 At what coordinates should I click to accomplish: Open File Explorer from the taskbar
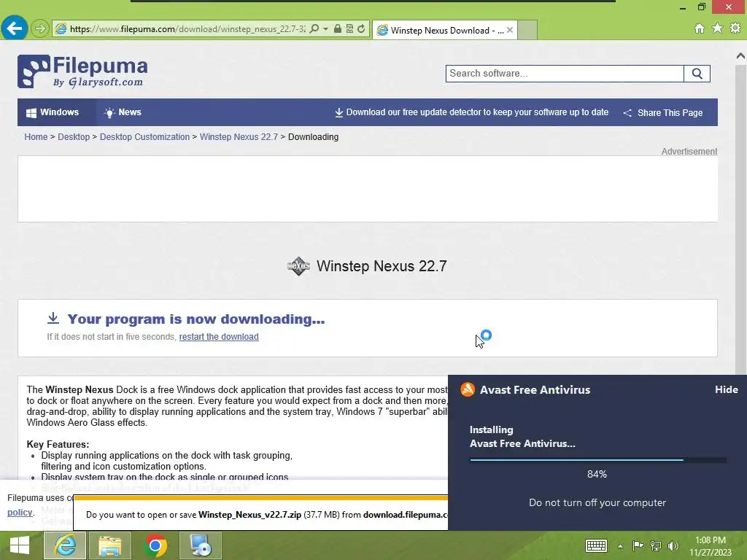pos(109,545)
